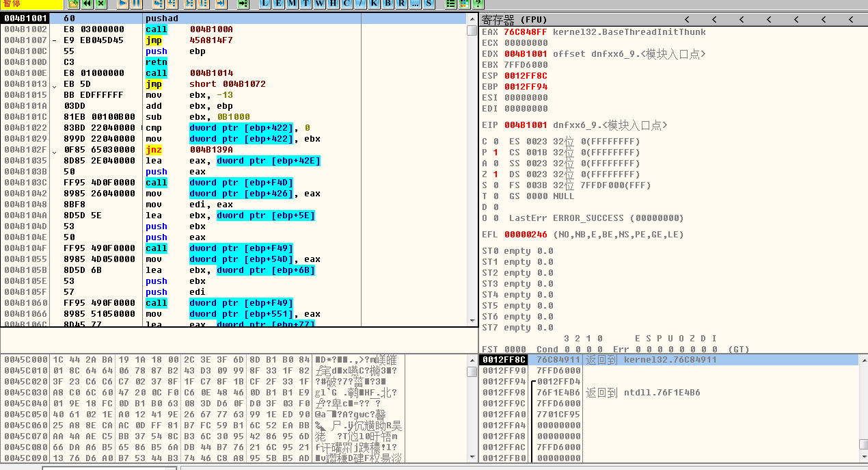Show Run trace via ... button
868x470 pixels.
click(x=415, y=3)
